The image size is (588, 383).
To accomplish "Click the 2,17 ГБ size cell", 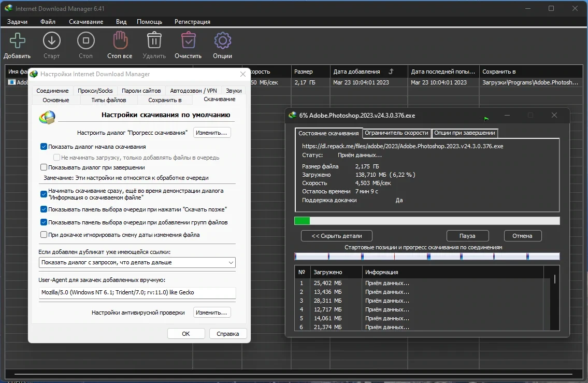I will point(310,82).
